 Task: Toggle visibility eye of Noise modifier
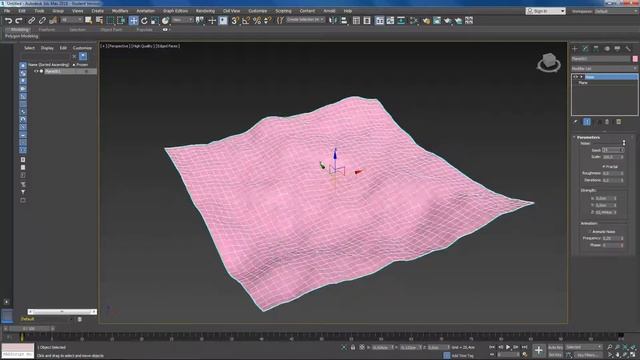pos(576,77)
